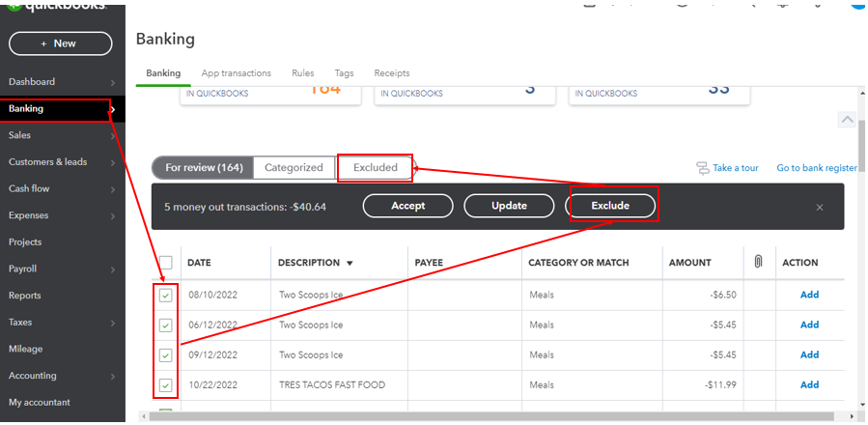Click the New button in sidebar
Screen dimensions: 868x425
(60, 43)
